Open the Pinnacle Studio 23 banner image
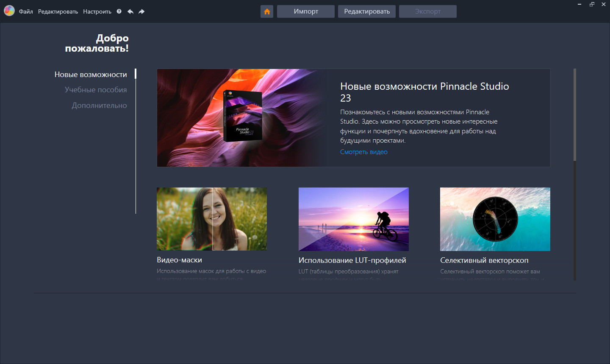Image resolution: width=610 pixels, height=364 pixels. click(x=242, y=118)
